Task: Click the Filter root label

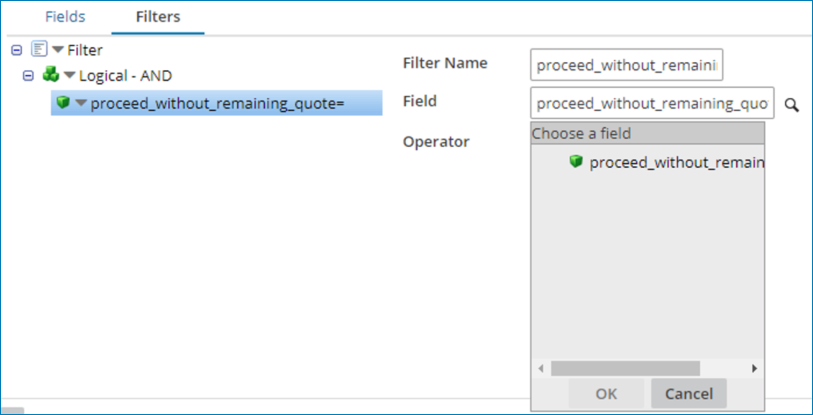Action: [85, 50]
